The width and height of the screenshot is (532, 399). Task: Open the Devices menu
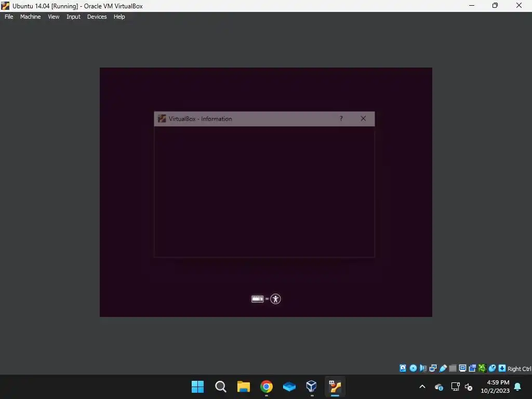pyautogui.click(x=97, y=17)
